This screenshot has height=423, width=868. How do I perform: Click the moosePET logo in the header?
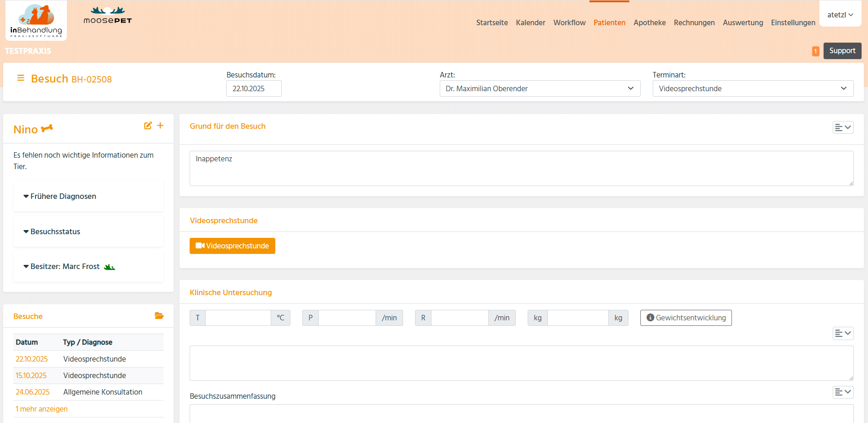[108, 15]
